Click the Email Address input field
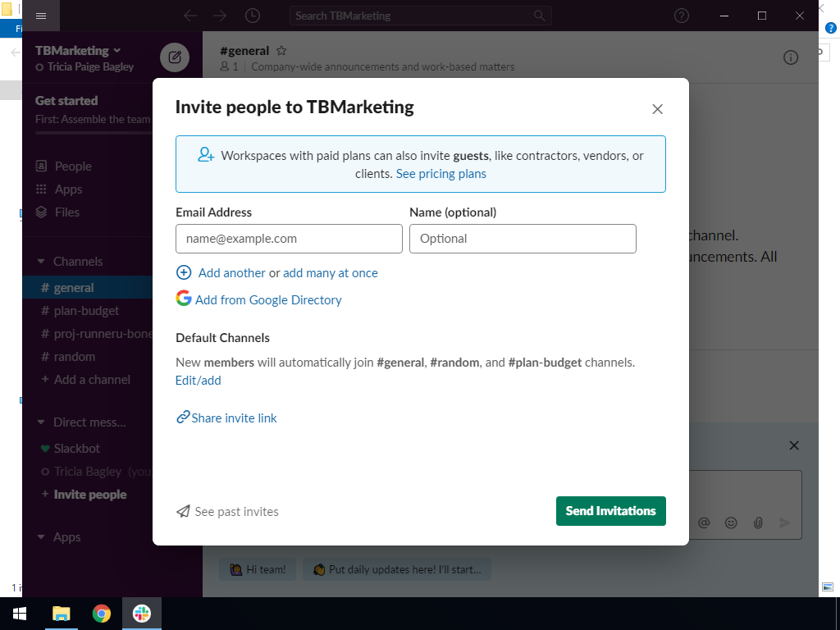Screen dimensions: 840x630 coord(289,239)
